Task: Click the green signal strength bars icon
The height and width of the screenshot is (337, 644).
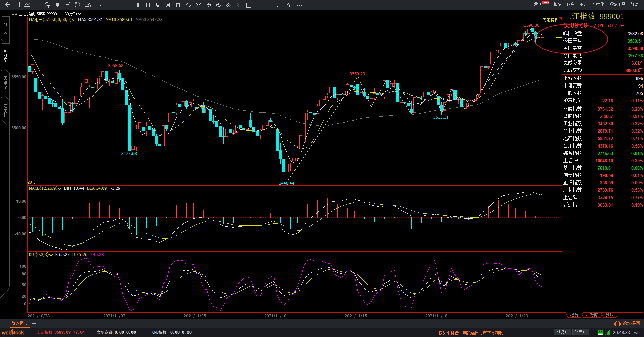Action: (x=608, y=332)
